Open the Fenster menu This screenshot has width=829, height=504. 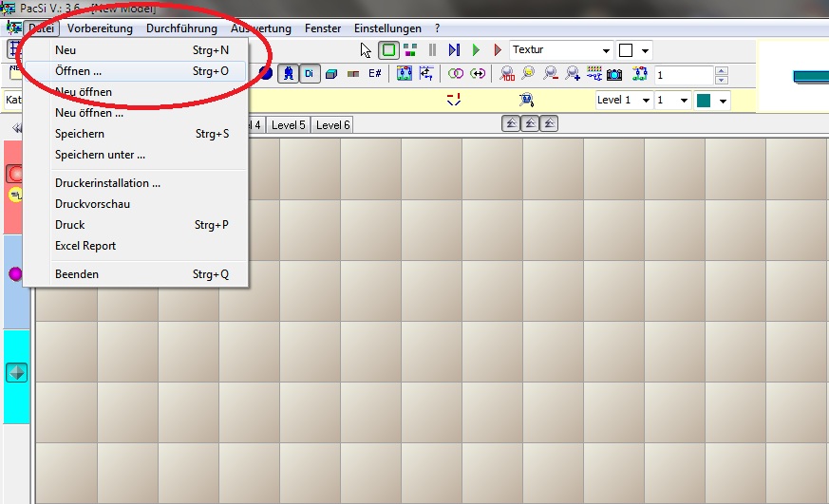[x=323, y=28]
